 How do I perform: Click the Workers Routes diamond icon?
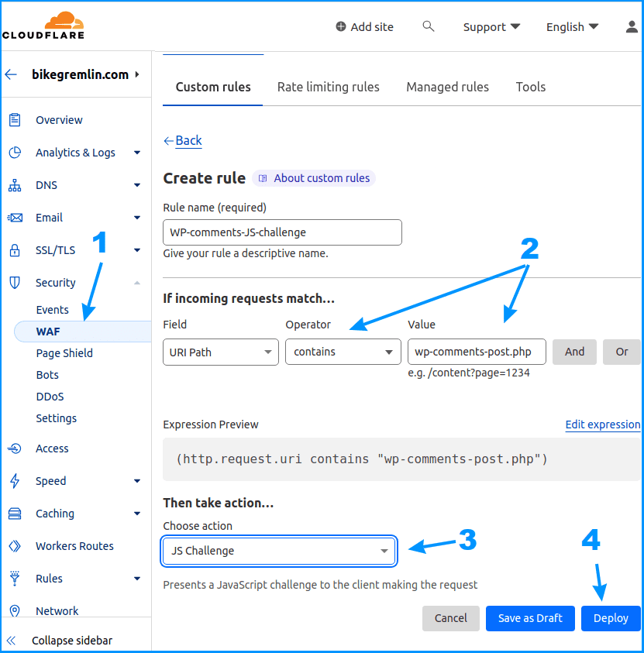(15, 546)
